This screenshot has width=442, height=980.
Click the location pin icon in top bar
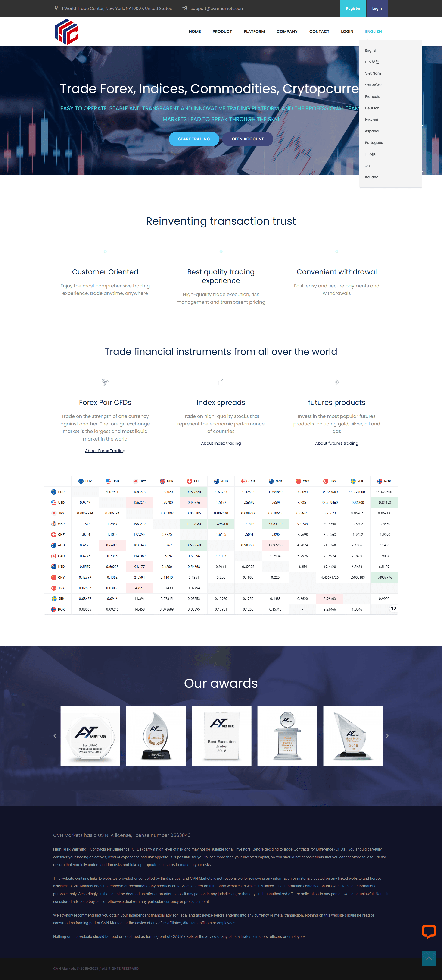click(56, 8)
